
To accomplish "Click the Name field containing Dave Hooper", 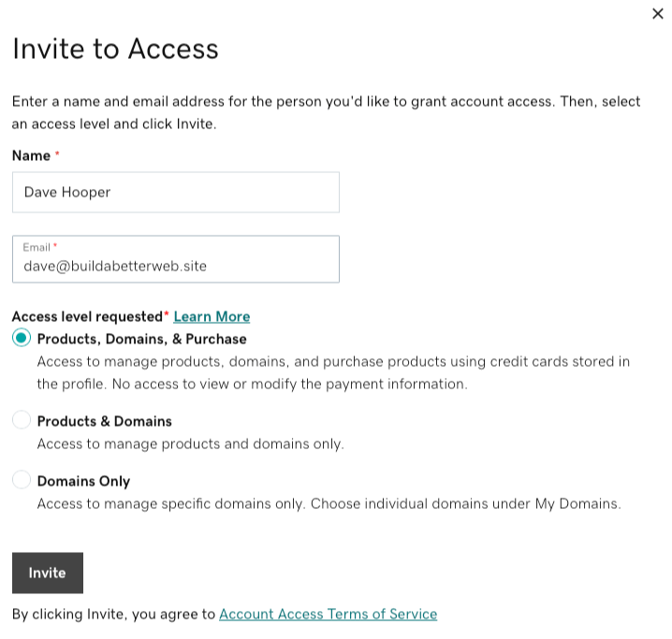I will coord(175,193).
